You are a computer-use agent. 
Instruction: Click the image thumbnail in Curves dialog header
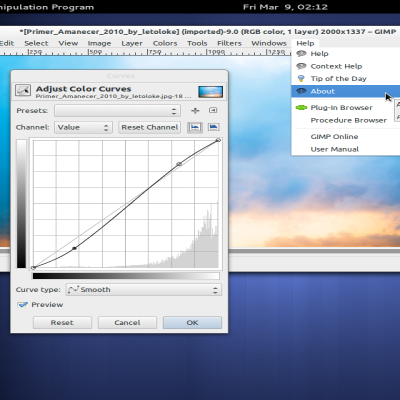(x=210, y=92)
